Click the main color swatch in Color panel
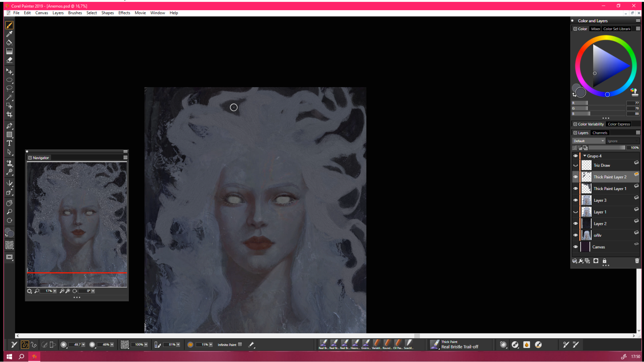Screen dimensions: 644x362 581,92
